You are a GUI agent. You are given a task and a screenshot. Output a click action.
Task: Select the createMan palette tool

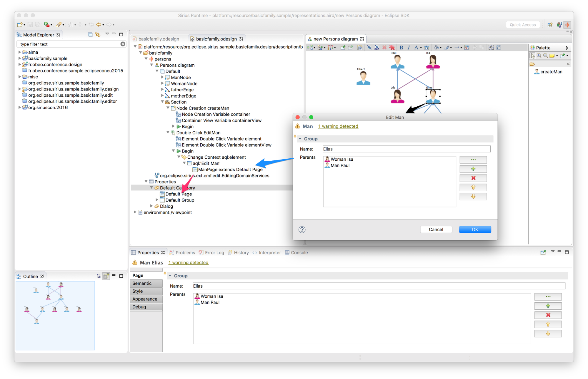tap(548, 72)
